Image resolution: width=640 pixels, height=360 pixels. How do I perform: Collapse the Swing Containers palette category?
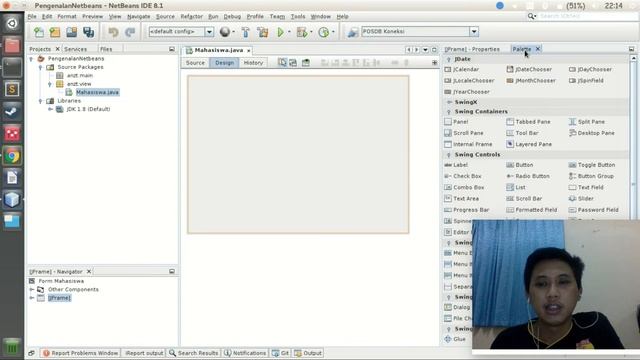point(449,112)
